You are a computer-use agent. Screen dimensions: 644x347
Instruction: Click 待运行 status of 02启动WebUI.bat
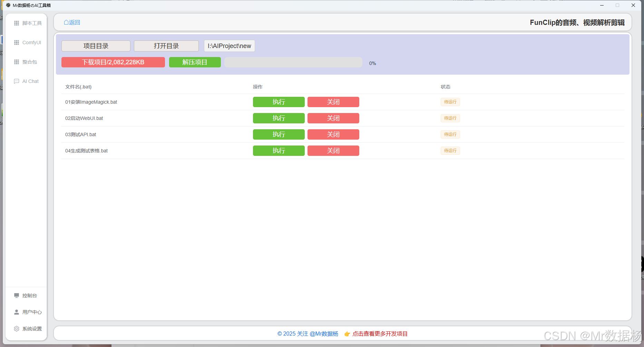(x=450, y=118)
